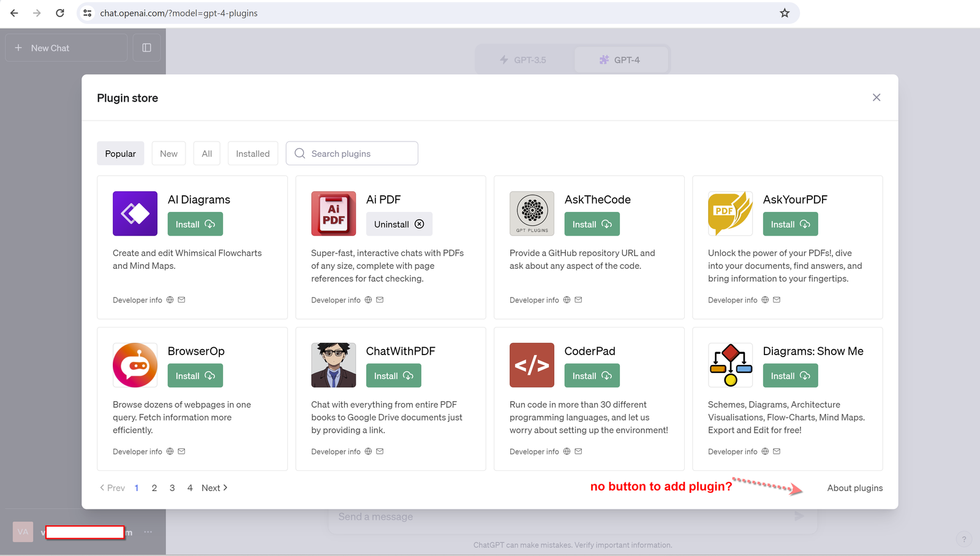Screen dimensions: 980x556
Task: Open AskTheCode developer website globe icon
Action: [567, 300]
